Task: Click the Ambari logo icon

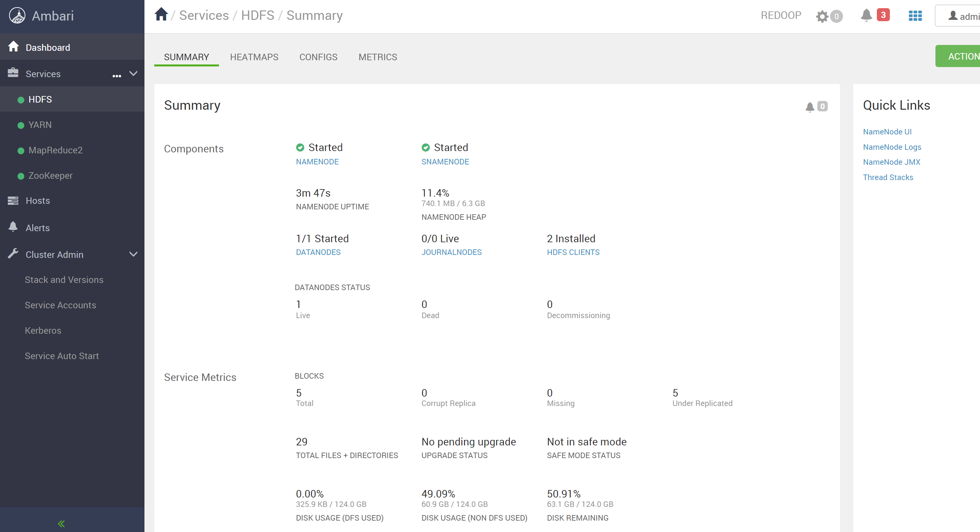Action: (17, 16)
